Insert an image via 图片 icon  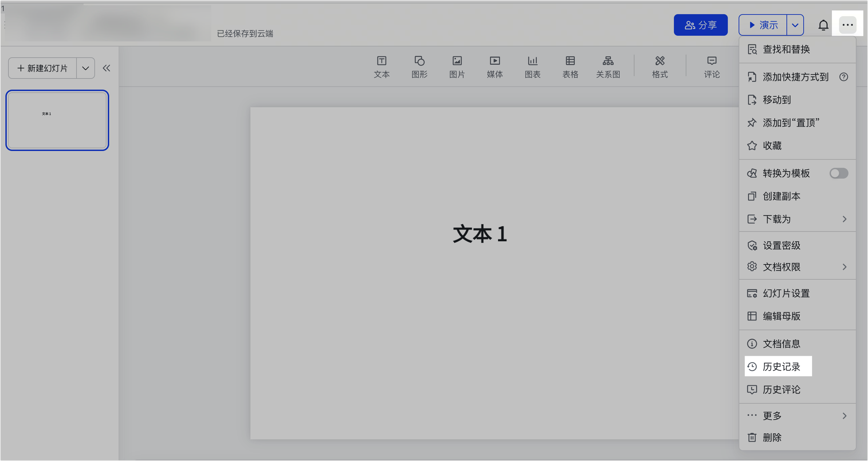pyautogui.click(x=457, y=67)
